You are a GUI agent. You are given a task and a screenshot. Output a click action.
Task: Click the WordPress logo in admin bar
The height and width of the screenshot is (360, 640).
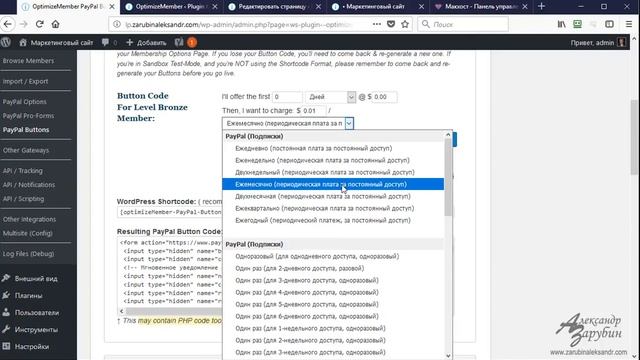tap(6, 42)
